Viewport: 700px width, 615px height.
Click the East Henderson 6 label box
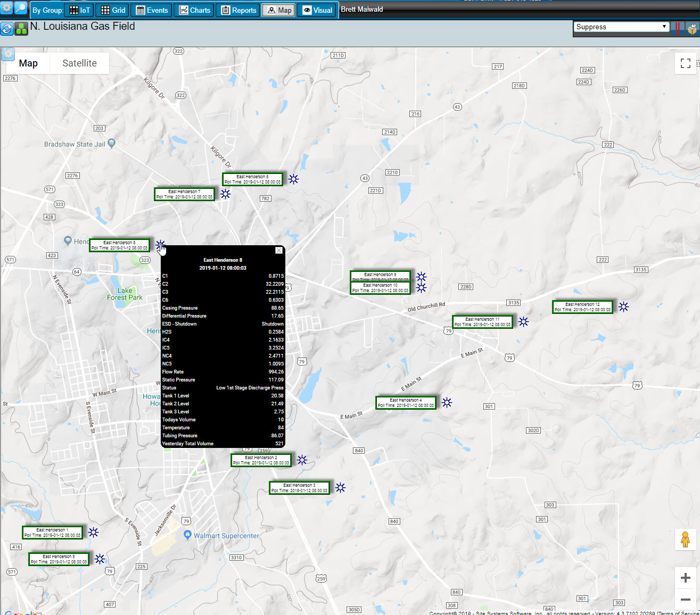252,179
